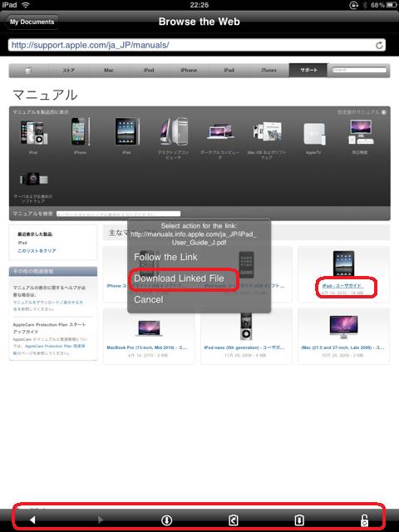This screenshot has width=399, height=532.
Task: Choose Download Linked File option
Action: pos(179,278)
